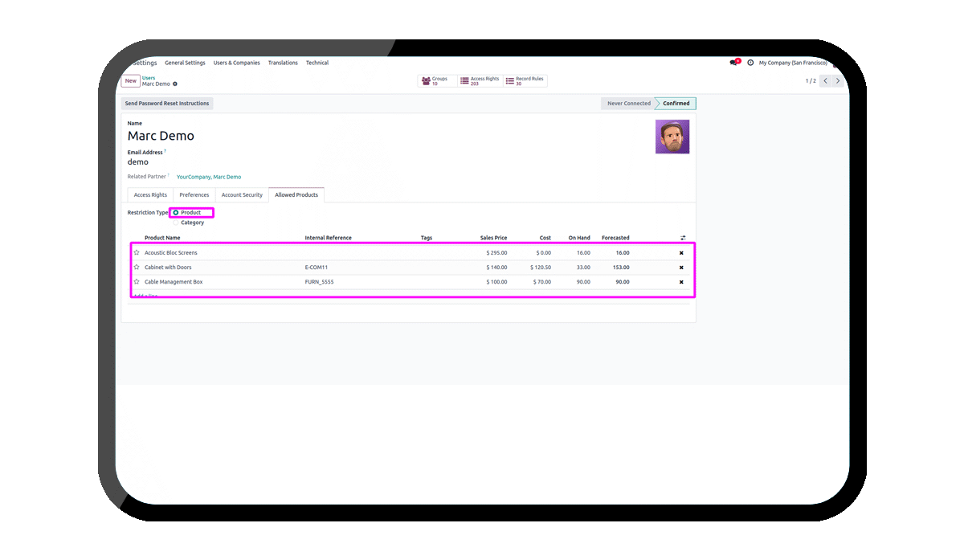The height and width of the screenshot is (560, 964).
Task: Click the $ 120.50 cost cell
Action: (541, 268)
